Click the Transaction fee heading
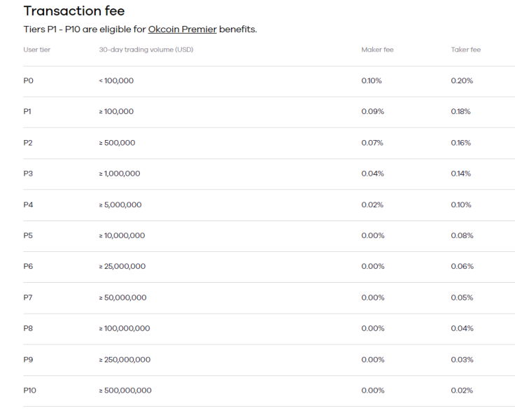Viewport: 515px width, 420px height. click(x=74, y=10)
